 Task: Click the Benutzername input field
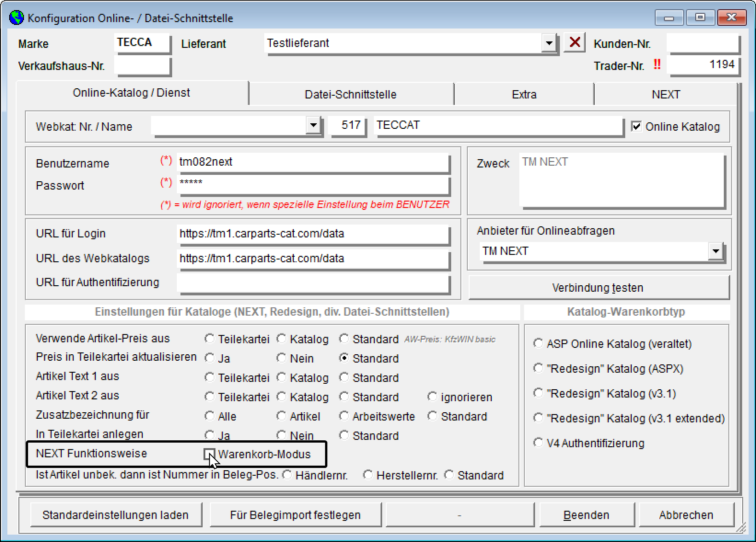tap(312, 162)
